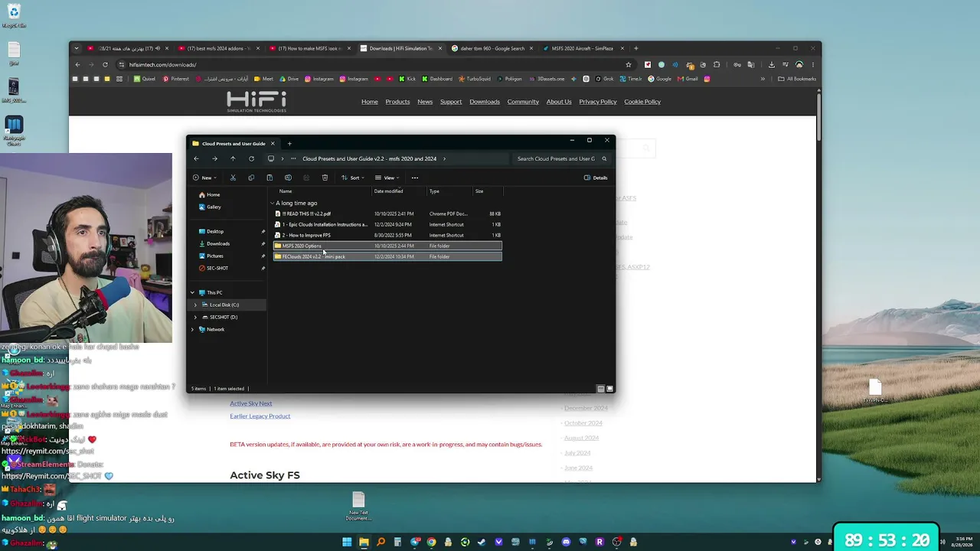The image size is (980, 551).
Task: Switch to 'MSFS 2020 Aircraft - SimPlaza' tab
Action: click(583, 48)
